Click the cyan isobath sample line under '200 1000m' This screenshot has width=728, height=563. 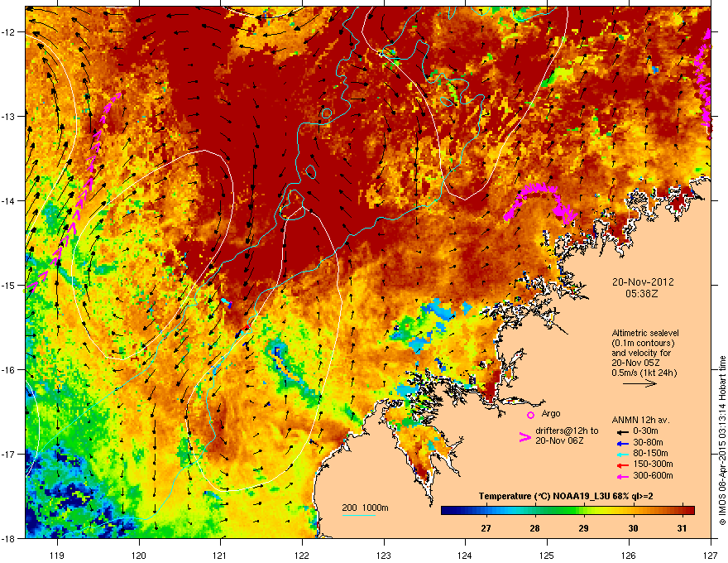358,515
